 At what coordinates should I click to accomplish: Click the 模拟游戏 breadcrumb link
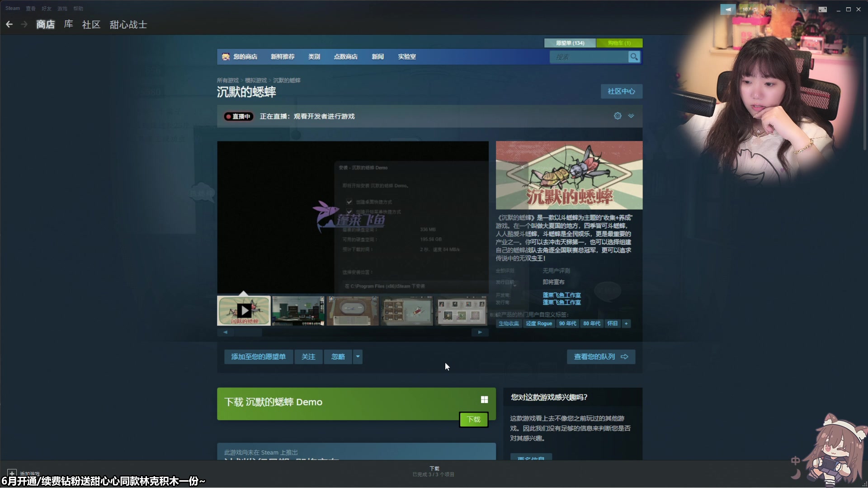click(x=256, y=80)
